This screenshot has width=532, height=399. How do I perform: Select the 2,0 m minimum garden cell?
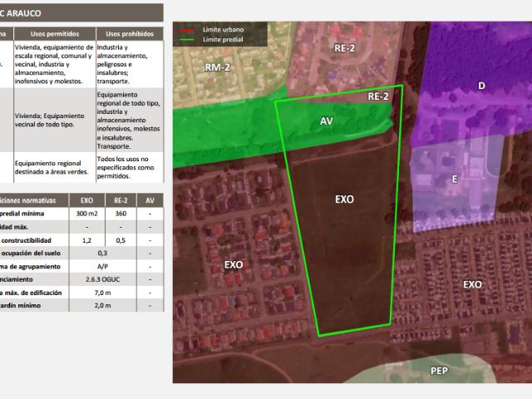click(x=102, y=306)
